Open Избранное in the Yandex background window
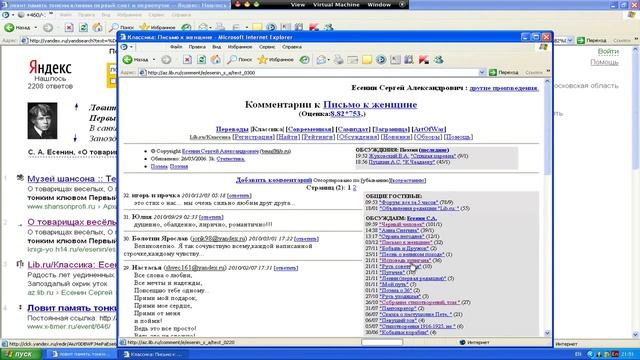The height and width of the screenshot is (360, 640). (158, 27)
